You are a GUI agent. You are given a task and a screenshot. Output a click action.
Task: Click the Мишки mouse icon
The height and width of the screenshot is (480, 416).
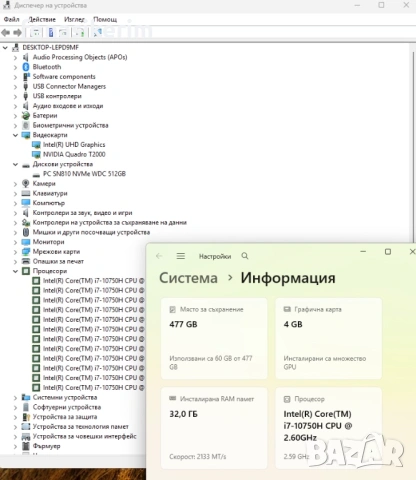[26, 232]
